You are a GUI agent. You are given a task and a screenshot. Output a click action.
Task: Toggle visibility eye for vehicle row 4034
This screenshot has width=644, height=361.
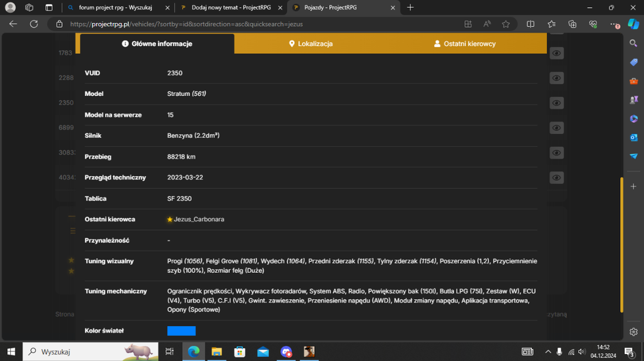click(x=556, y=178)
